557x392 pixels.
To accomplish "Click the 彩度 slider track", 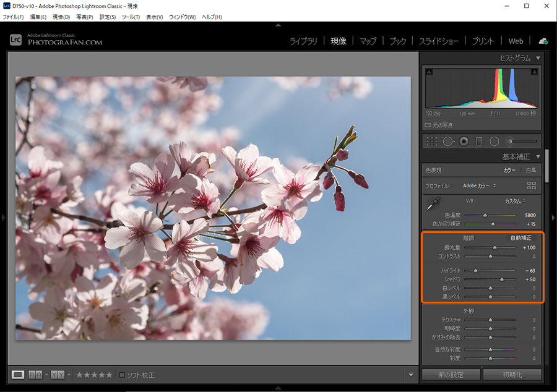I will pyautogui.click(x=490, y=358).
